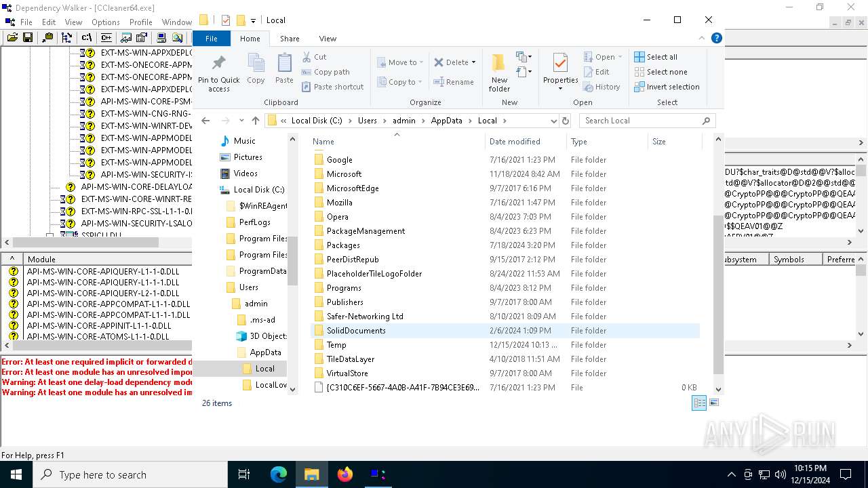
Task: Click Select all button
Action: [x=656, y=57]
